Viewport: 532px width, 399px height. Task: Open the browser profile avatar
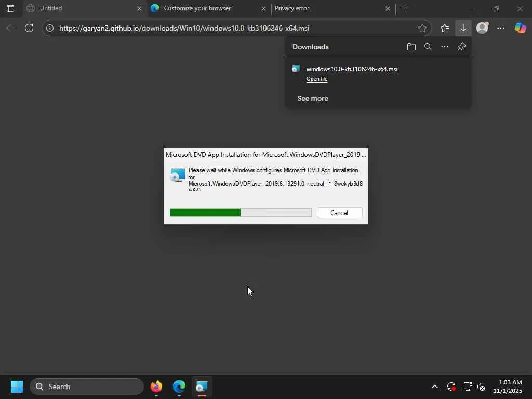[x=482, y=28]
